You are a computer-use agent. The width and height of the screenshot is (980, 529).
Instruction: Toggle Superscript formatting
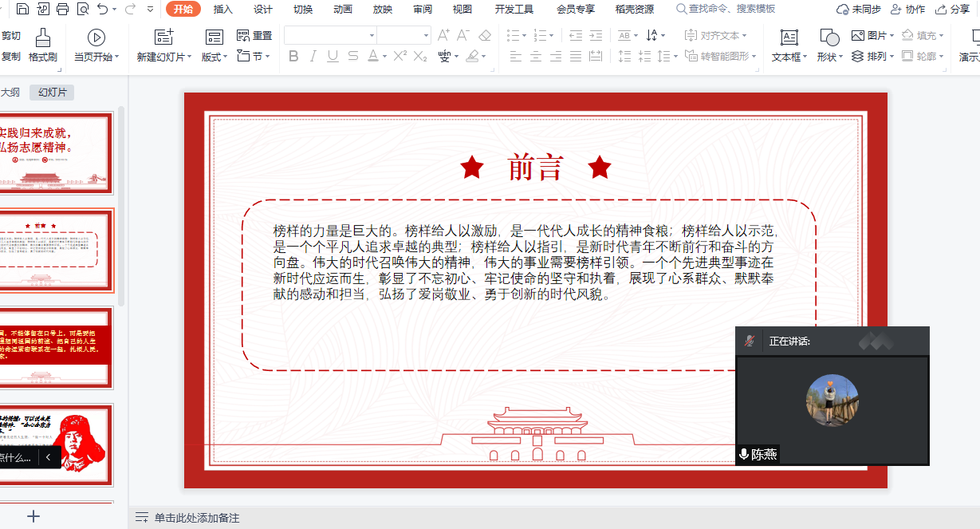pyautogui.click(x=401, y=57)
